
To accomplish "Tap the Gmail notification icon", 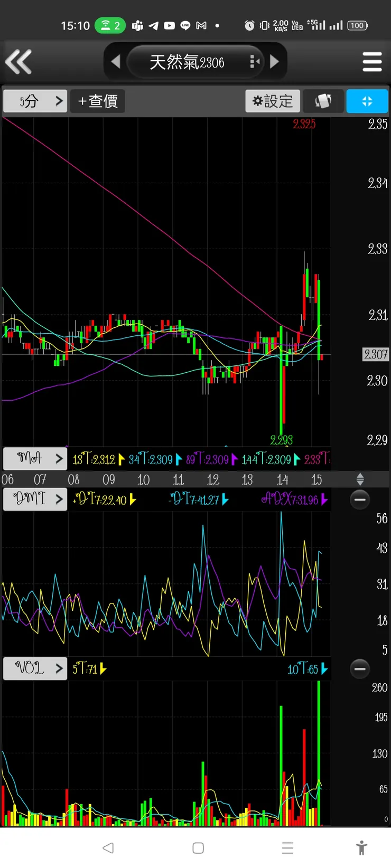I will tap(201, 25).
